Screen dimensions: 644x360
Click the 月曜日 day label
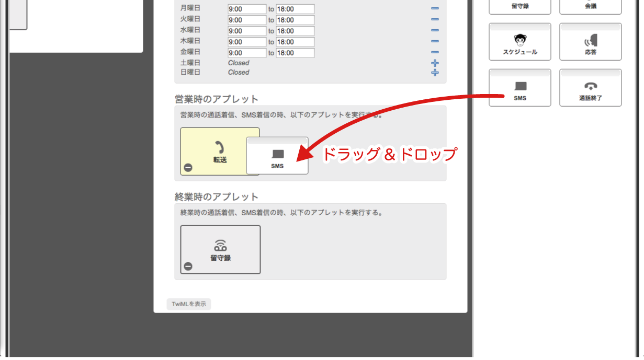[x=190, y=8]
